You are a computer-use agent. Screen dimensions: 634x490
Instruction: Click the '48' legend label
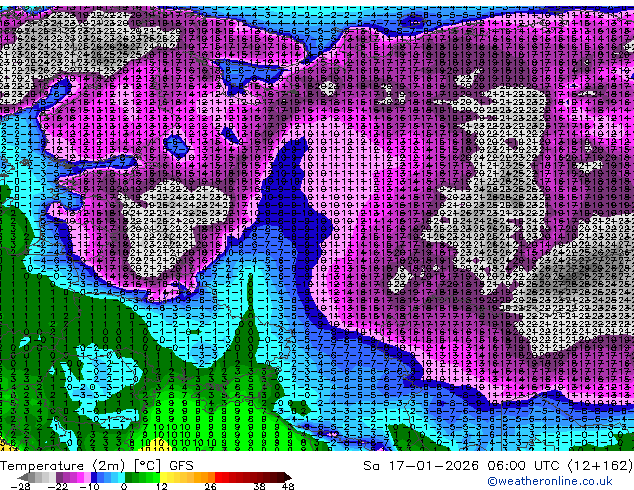click(x=288, y=486)
